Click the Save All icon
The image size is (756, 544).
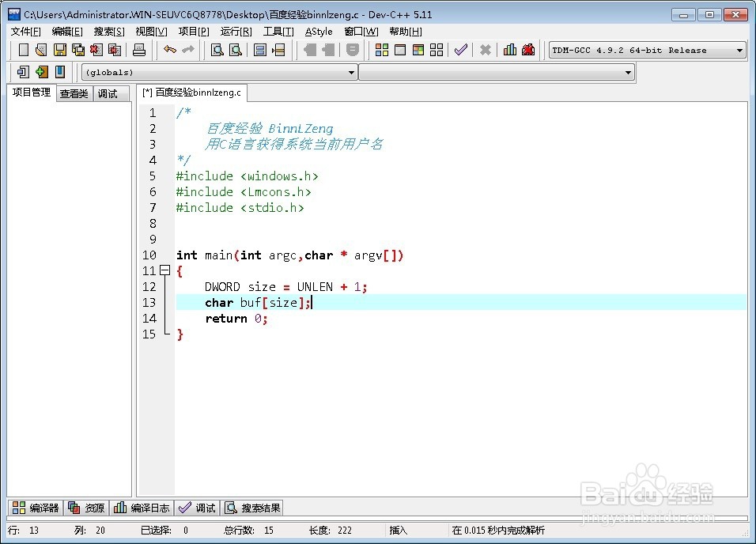[x=78, y=50]
